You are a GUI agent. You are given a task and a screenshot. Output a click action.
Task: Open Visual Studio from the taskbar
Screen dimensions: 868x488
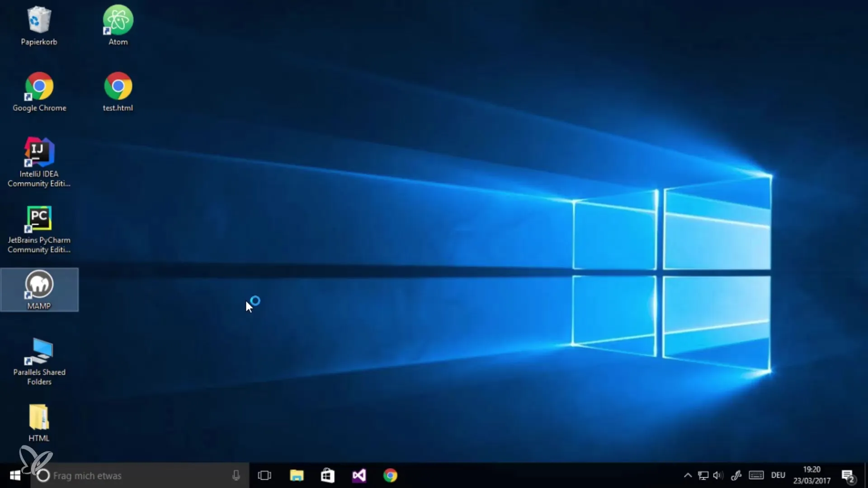(x=359, y=475)
